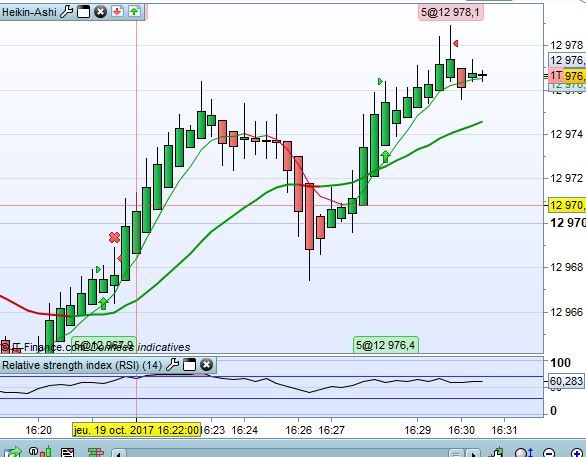Click the 16:26 time axis label
Image resolution: width=586 pixels, height=457 pixels.
tap(298, 430)
